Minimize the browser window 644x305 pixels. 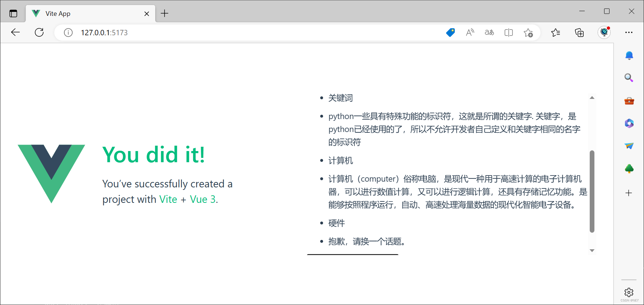(x=582, y=11)
